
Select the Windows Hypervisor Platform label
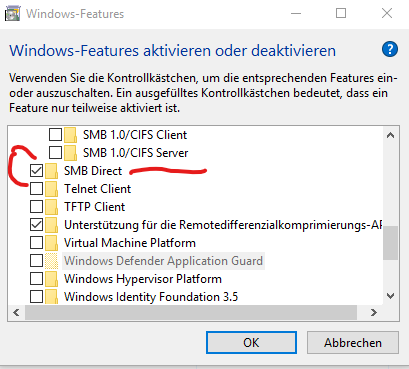click(x=143, y=279)
